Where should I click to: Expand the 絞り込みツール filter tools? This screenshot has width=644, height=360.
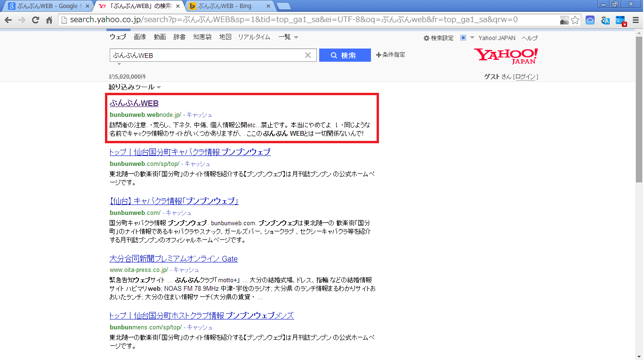[x=135, y=87]
